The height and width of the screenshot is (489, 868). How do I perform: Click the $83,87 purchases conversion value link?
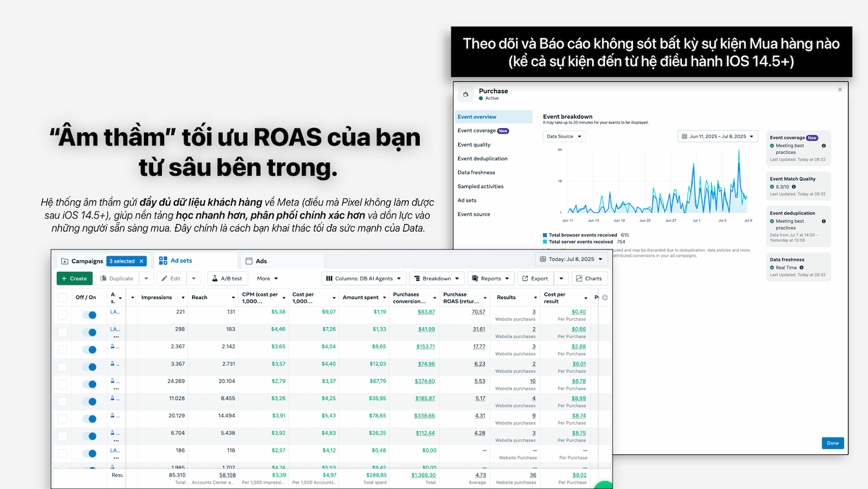tap(425, 312)
